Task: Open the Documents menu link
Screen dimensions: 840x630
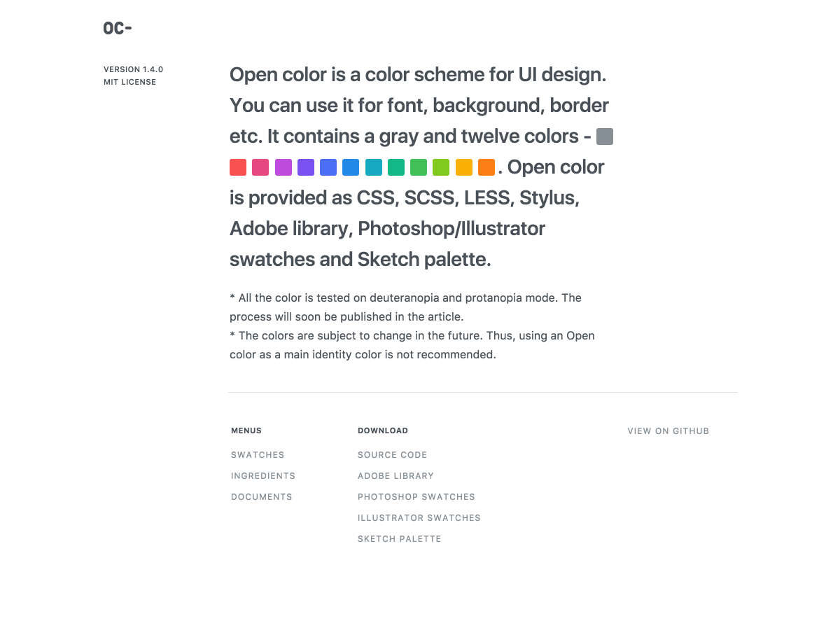Action: [x=262, y=497]
